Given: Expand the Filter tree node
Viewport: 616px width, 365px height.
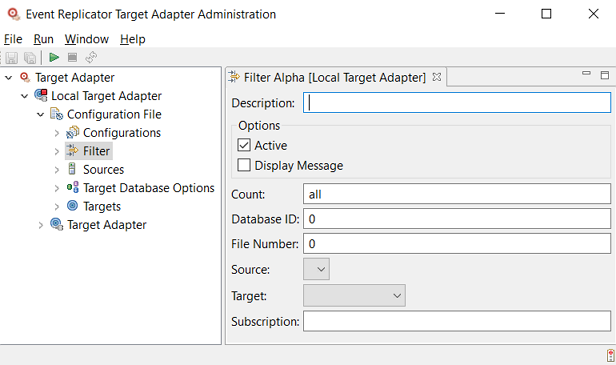Looking at the screenshot, I should 57,151.
